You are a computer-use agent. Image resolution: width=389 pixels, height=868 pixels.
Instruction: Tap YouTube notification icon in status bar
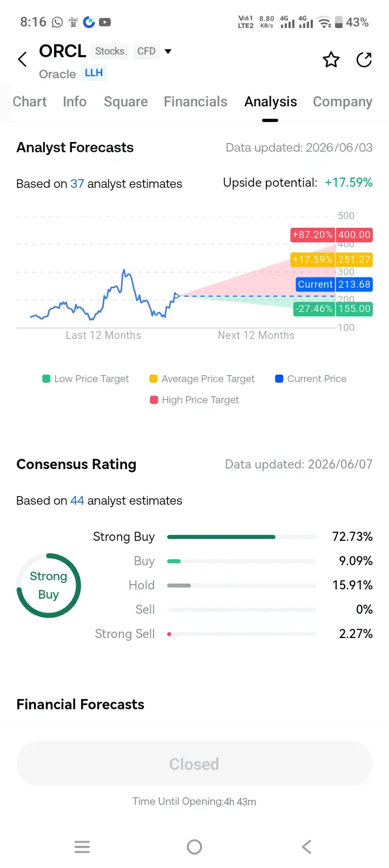tap(105, 22)
